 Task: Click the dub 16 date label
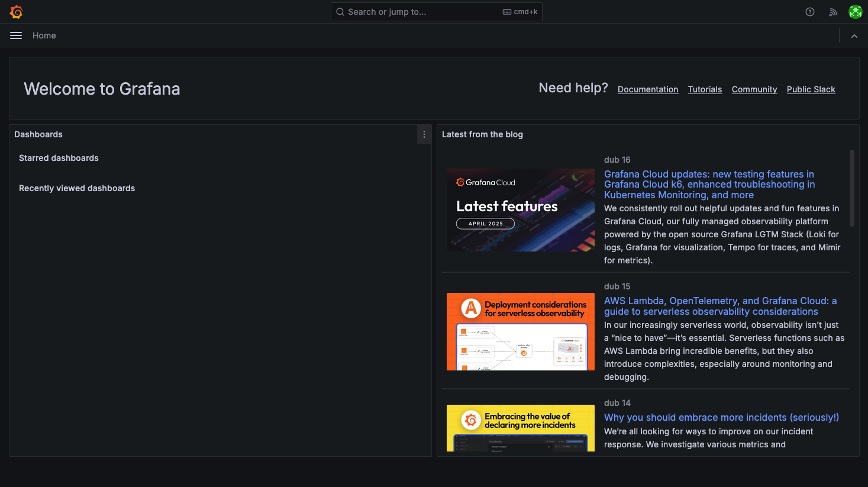pos(617,160)
